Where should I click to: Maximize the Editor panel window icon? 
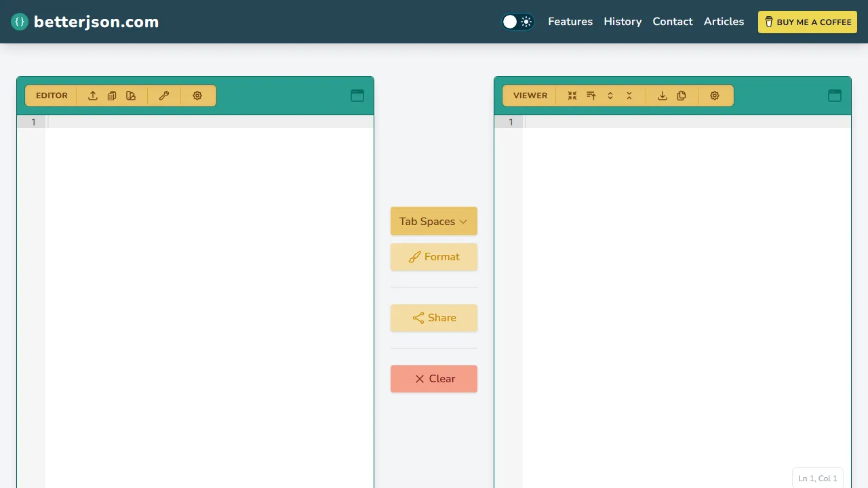click(357, 96)
